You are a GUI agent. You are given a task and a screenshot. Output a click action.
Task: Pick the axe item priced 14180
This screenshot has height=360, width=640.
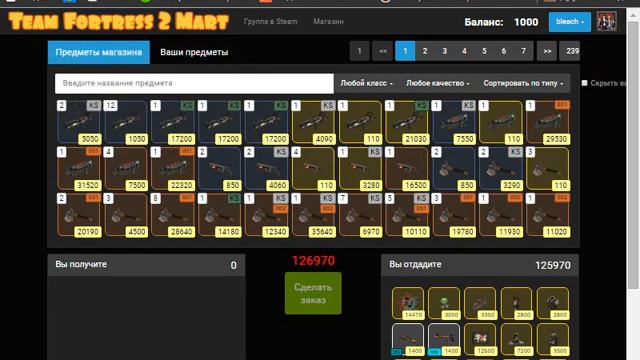pos(220,216)
